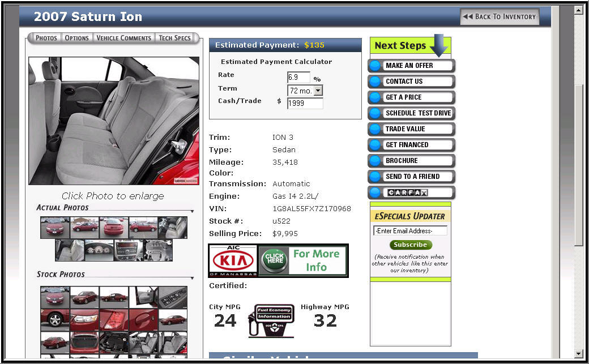
Task: Click the Cash/Trade amount field
Action: (305, 103)
